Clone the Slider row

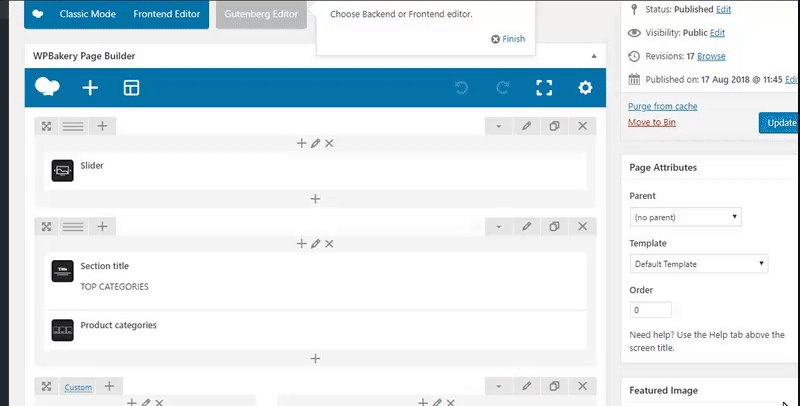pos(555,126)
